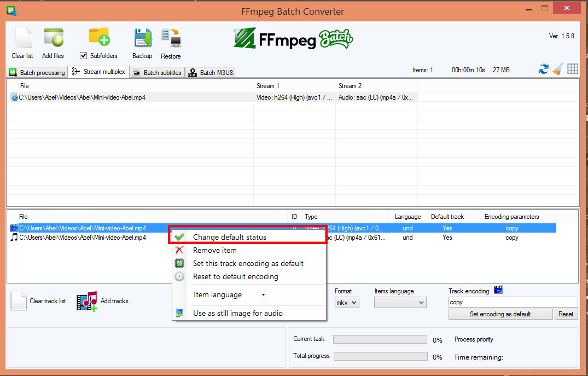The image size is (588, 376).
Task: Toggle the Subfolders checkbox
Action: (x=83, y=55)
